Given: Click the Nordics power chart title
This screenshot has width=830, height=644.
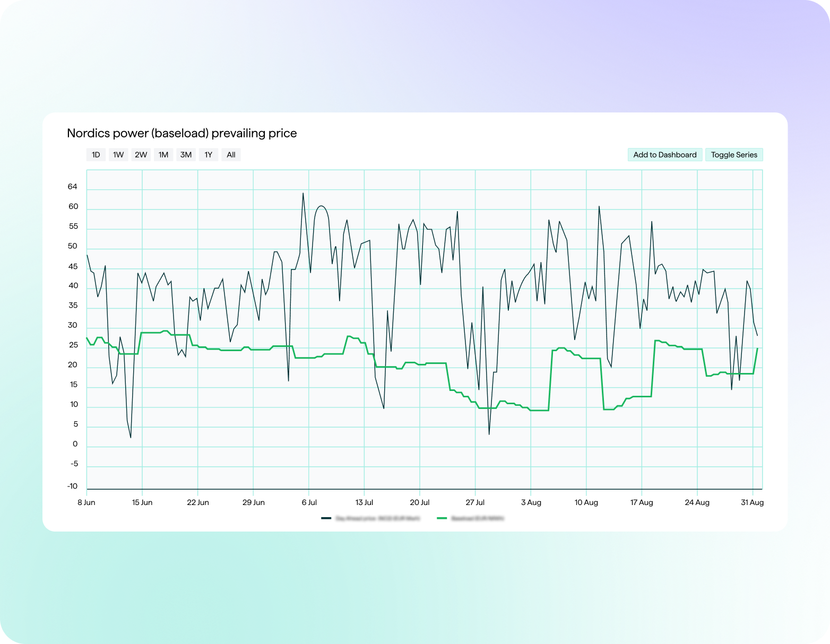Looking at the screenshot, I should click(181, 133).
